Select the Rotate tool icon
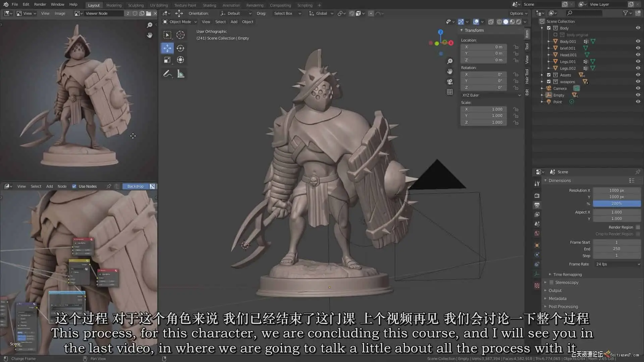Image resolution: width=644 pixels, height=362 pixels. (180, 48)
